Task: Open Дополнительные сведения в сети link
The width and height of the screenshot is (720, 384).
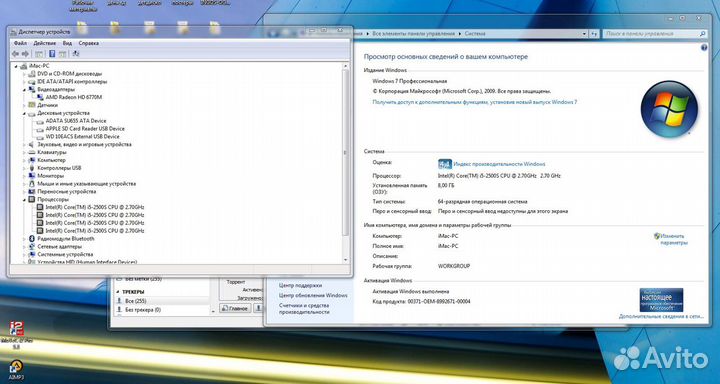Action: click(661, 316)
